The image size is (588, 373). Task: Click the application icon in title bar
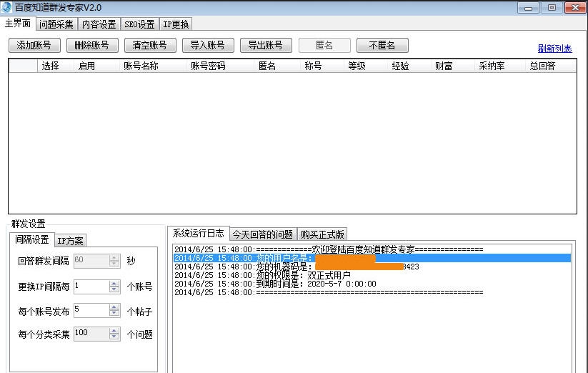tap(6, 7)
